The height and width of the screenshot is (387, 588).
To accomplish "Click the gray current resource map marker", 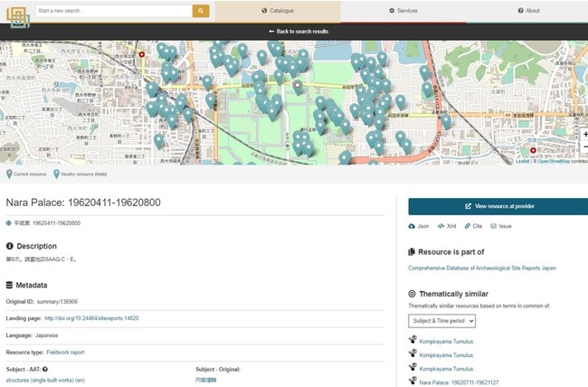I will point(298,88).
